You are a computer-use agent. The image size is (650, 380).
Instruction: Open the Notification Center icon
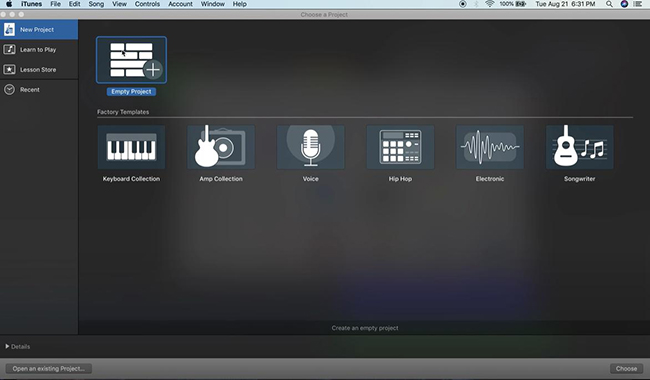pos(638,4)
